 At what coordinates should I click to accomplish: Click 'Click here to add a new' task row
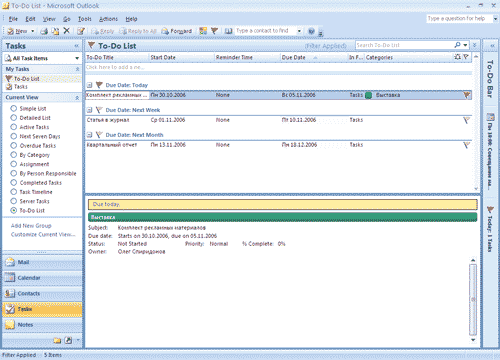pos(279,67)
